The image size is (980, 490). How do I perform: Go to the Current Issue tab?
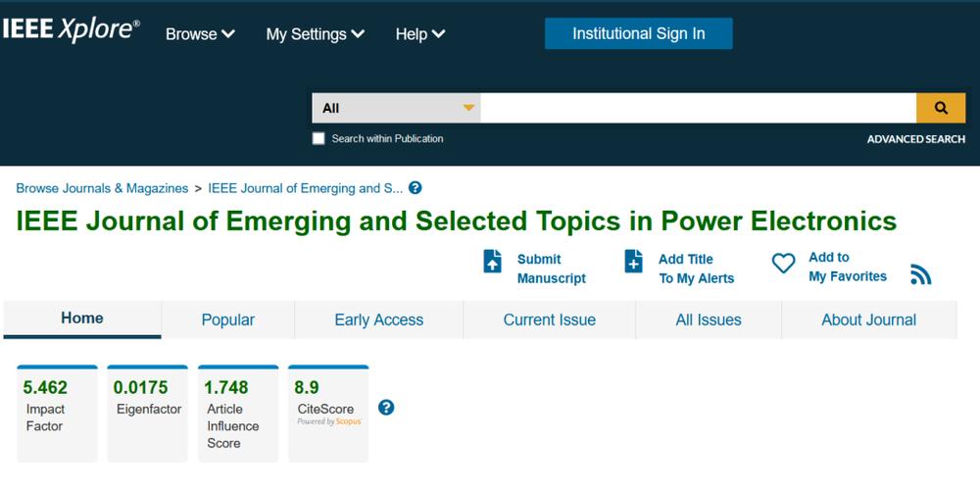550,320
